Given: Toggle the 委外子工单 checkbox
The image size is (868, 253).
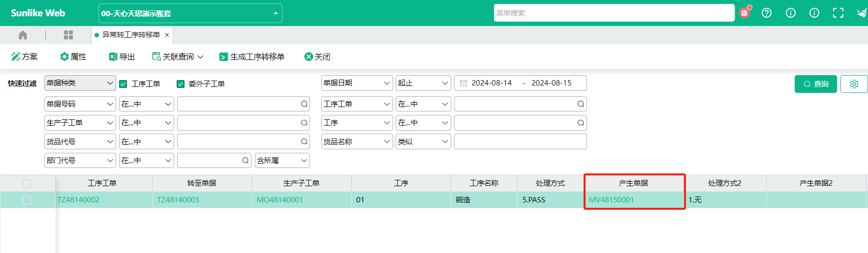Looking at the screenshot, I should [181, 84].
